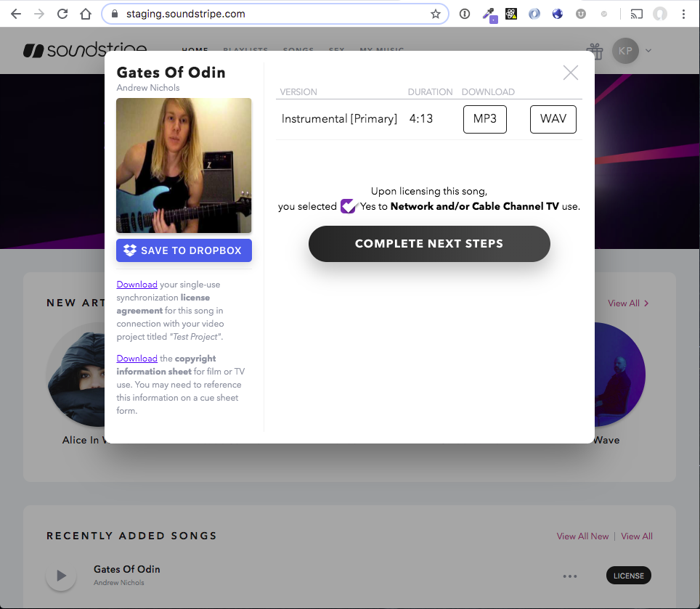Click the cast icon in browser toolbar
Viewport: 700px width, 609px height.
click(637, 14)
